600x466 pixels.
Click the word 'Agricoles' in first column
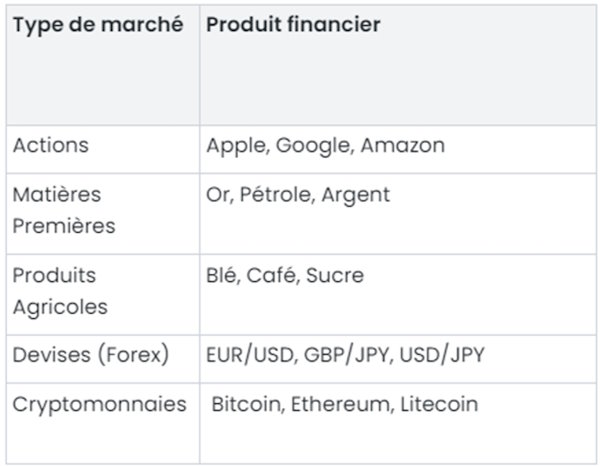(60, 307)
